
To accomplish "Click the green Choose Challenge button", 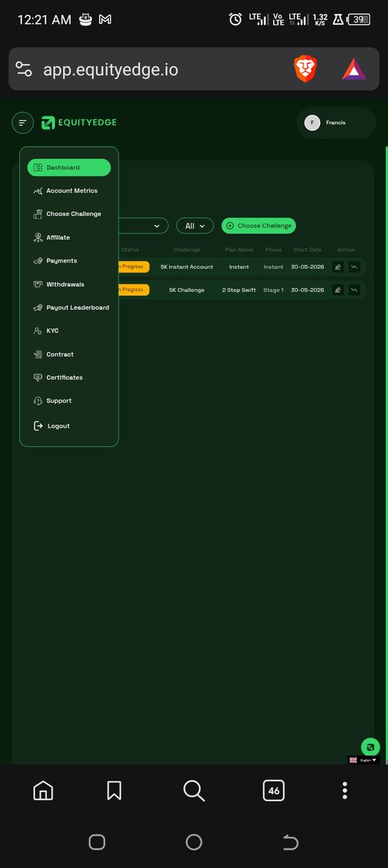I will point(258,226).
